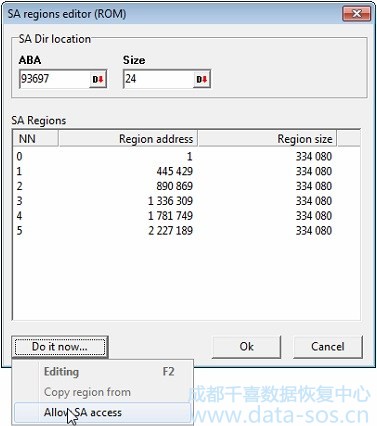Select region address 1 336 309
The height and width of the screenshot is (426, 377).
click(170, 201)
